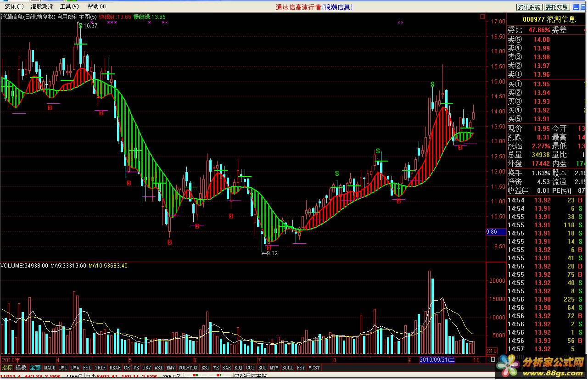Image resolution: width=588 pixels, height=380 pixels.
Task: Click the 14:56 tick row with volume 225
Action: 547,299
